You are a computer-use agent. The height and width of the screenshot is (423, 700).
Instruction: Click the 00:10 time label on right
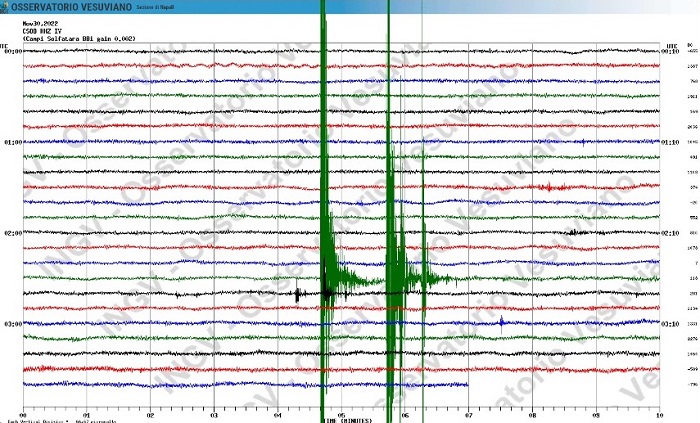[671, 52]
